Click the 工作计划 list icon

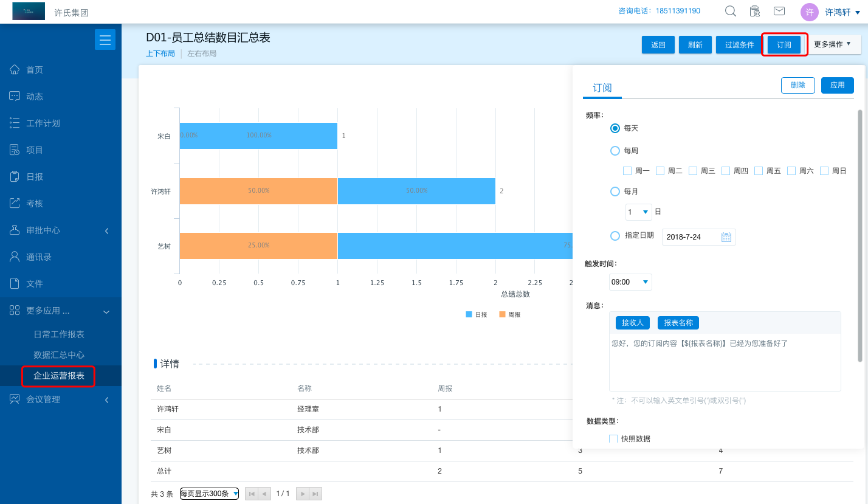[x=15, y=123]
